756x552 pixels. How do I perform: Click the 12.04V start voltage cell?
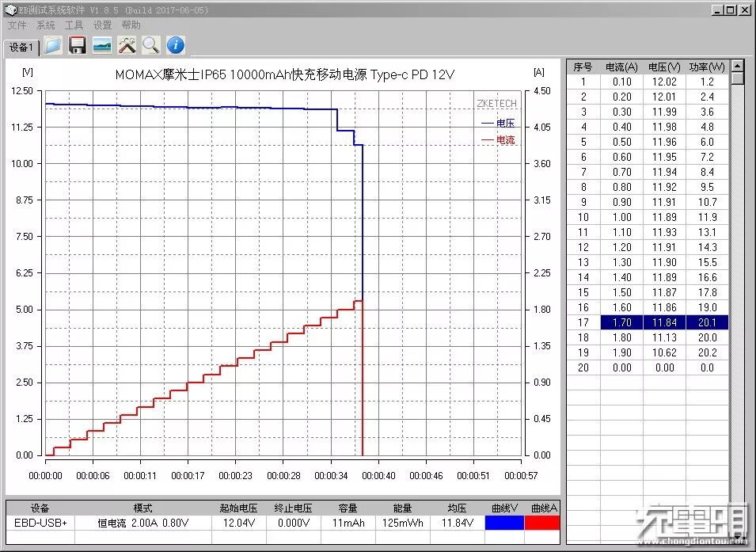point(238,523)
